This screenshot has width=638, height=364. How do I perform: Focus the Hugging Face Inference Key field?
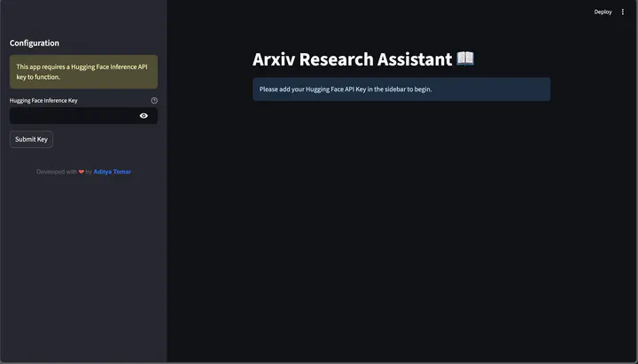[x=71, y=115]
